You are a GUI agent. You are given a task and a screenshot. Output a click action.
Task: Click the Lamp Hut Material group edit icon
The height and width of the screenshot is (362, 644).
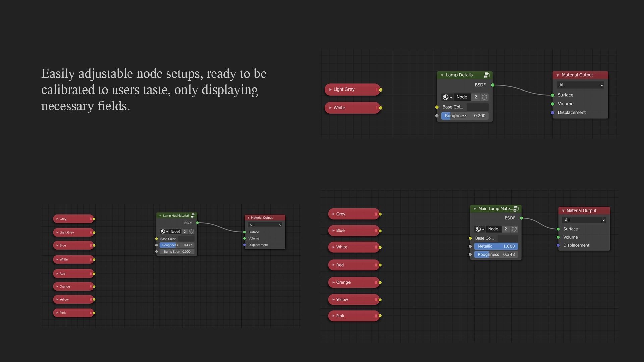pos(193,216)
